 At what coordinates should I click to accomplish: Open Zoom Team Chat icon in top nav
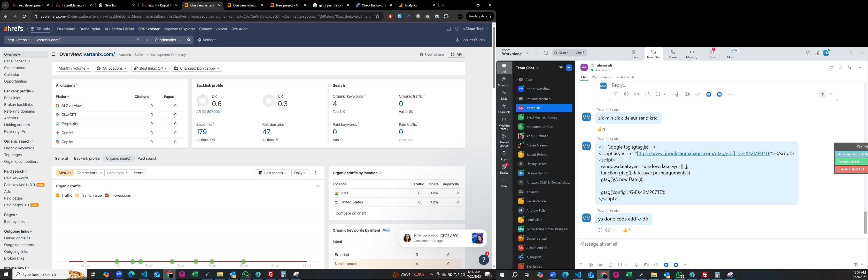653,54
